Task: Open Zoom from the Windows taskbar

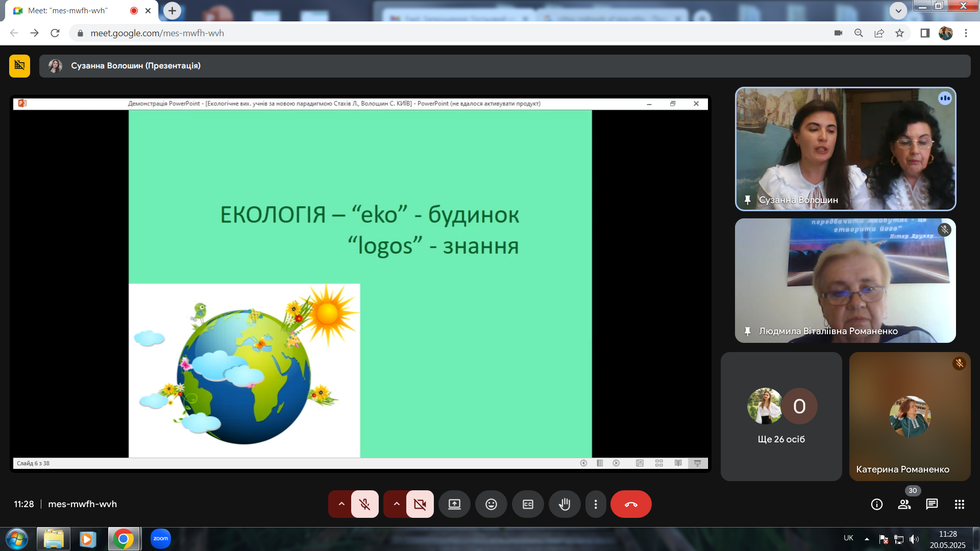Action: [x=160, y=538]
